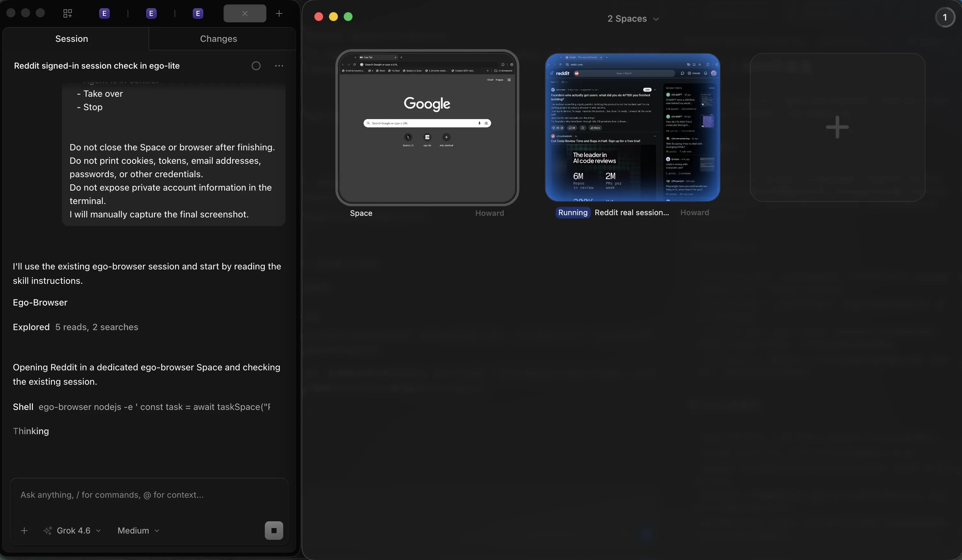Select the third purple E tab

(198, 13)
